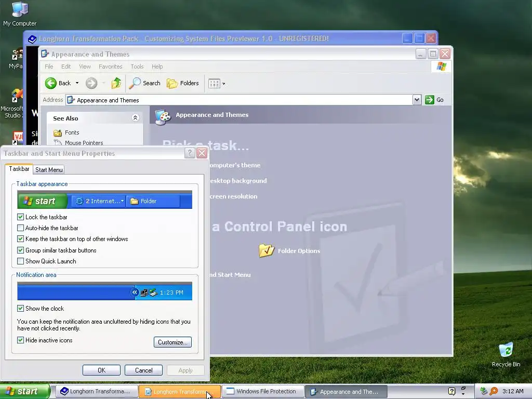The height and width of the screenshot is (399, 532).
Task: Click the desktop background task link
Action: pos(238,181)
